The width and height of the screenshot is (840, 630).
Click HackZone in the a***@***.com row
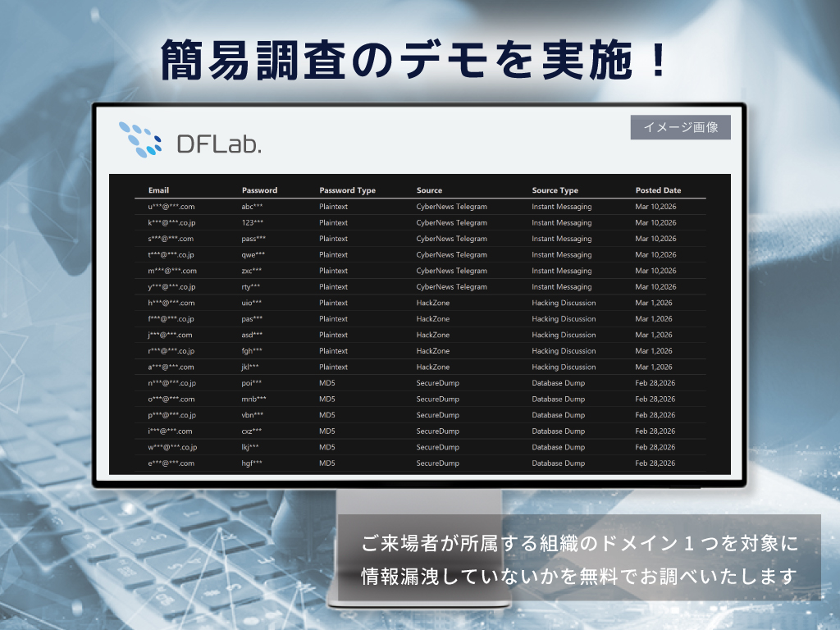[433, 367]
